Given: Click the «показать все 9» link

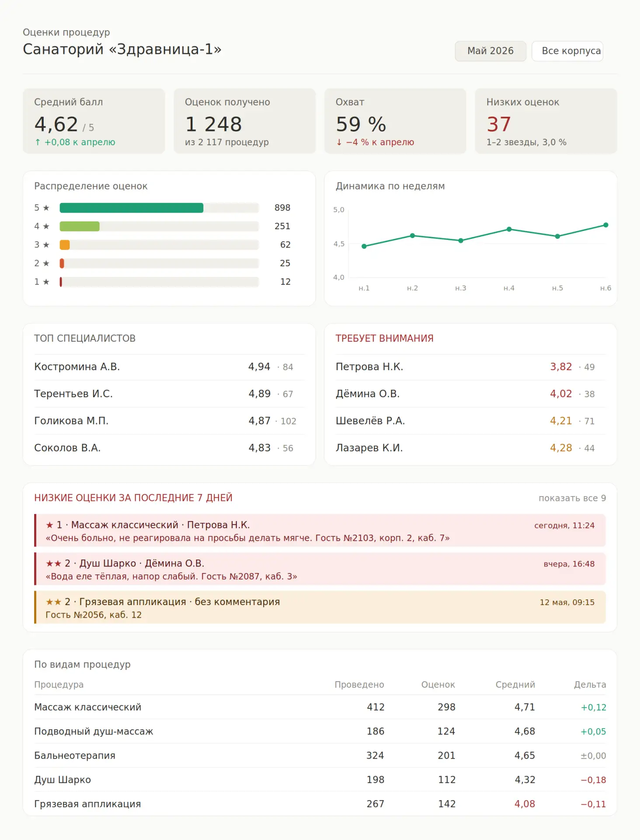Looking at the screenshot, I should [572, 498].
